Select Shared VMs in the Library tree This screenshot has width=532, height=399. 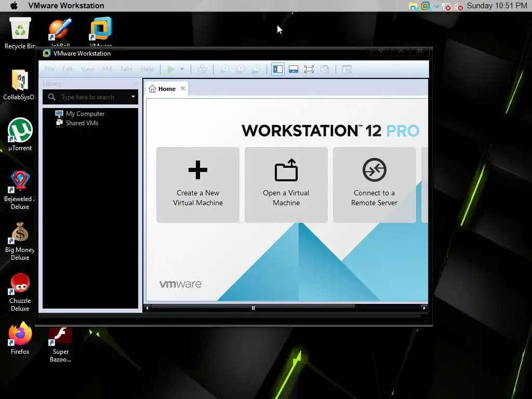pyautogui.click(x=77, y=123)
